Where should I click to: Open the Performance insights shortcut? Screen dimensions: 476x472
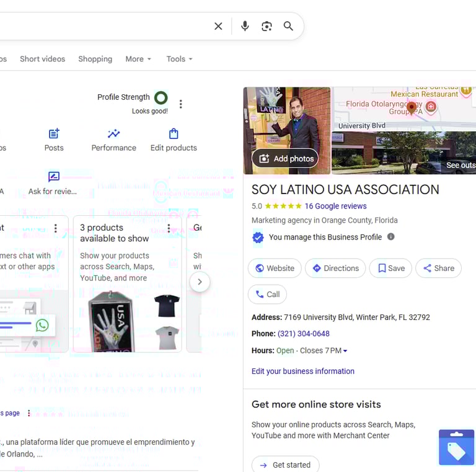coord(114,140)
